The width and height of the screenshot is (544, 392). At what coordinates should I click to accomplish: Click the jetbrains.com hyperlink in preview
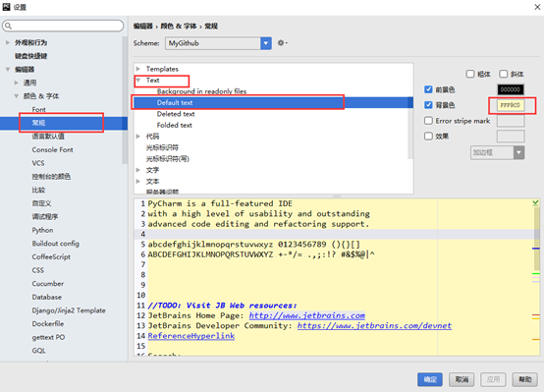307,315
